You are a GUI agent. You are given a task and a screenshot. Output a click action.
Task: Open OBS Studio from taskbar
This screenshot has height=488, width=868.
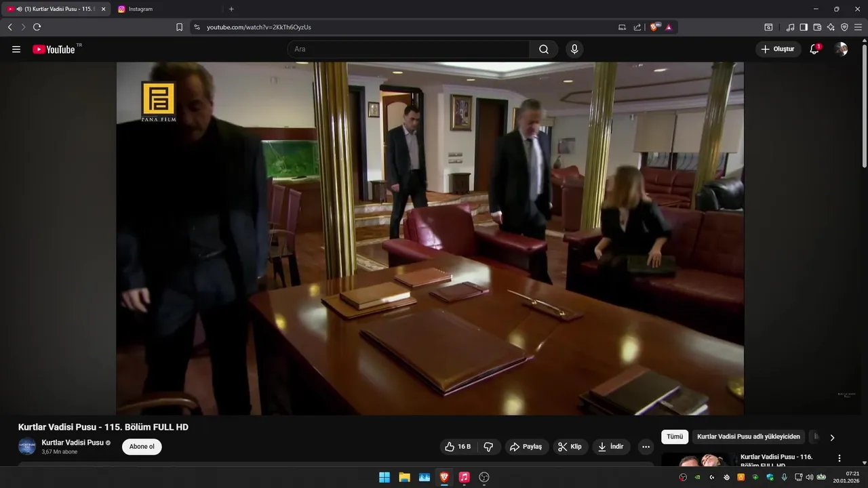tap(484, 477)
